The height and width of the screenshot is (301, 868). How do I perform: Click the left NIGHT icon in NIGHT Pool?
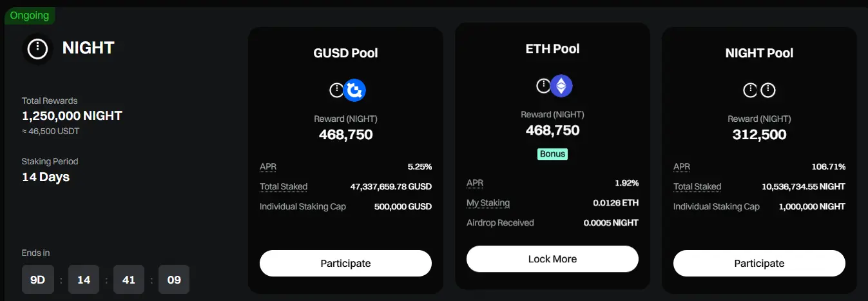[x=750, y=90]
